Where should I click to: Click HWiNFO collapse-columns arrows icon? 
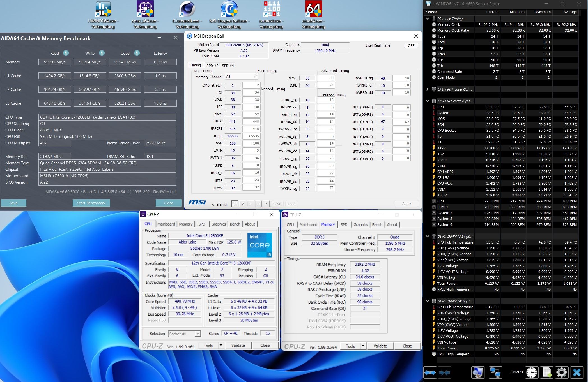pos(444,372)
